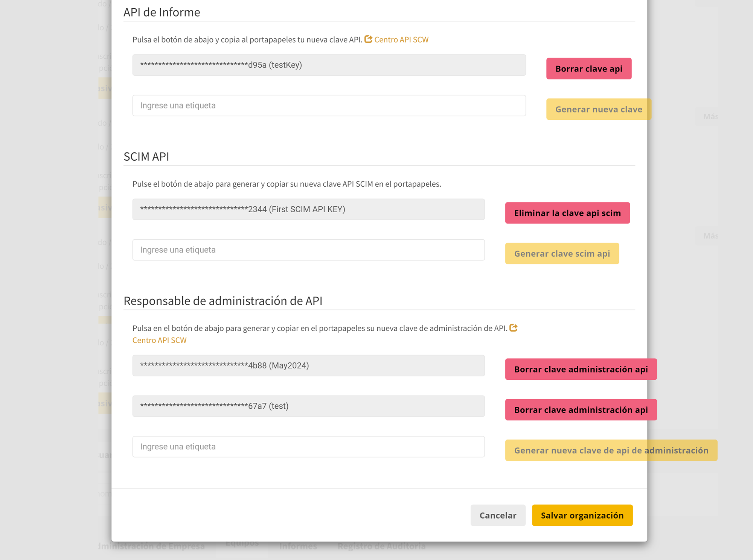Click the etiqueta field in the admin API section
753x560 pixels.
point(308,446)
